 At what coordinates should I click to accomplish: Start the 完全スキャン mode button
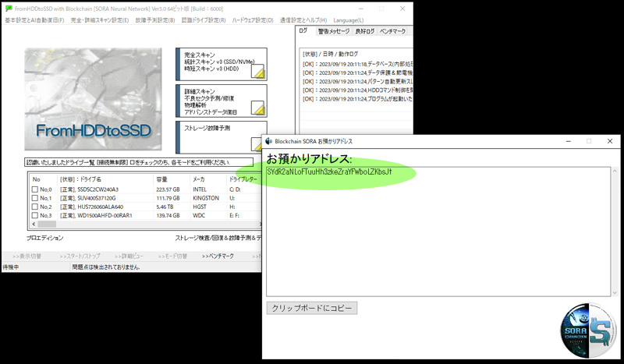pos(222,64)
